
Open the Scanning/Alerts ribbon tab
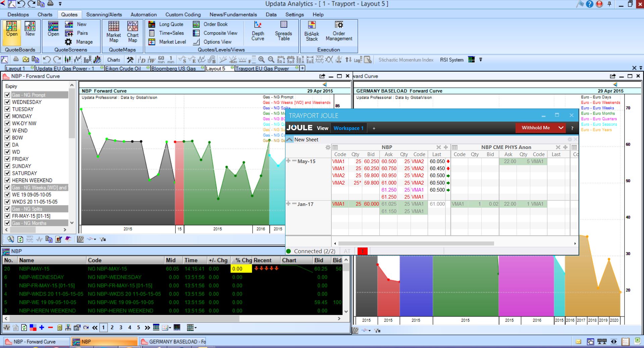click(104, 14)
